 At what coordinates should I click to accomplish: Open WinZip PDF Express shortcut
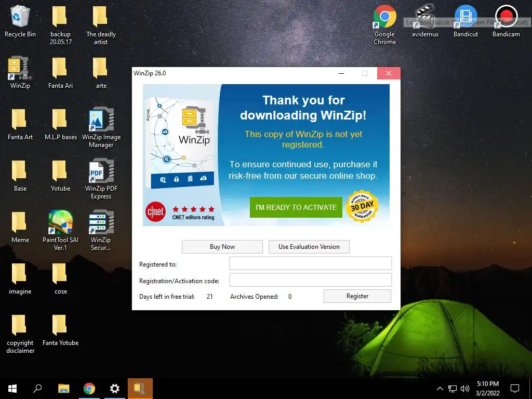[101, 179]
